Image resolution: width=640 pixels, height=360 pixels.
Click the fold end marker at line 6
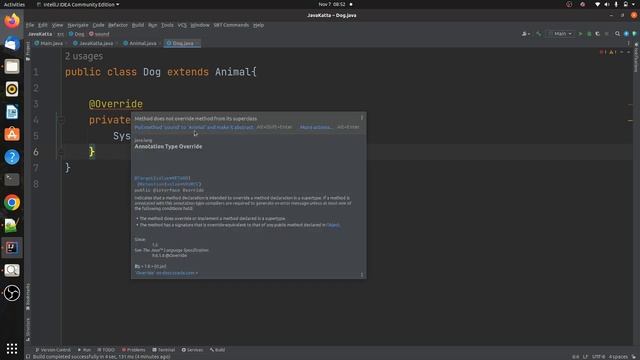click(60, 152)
